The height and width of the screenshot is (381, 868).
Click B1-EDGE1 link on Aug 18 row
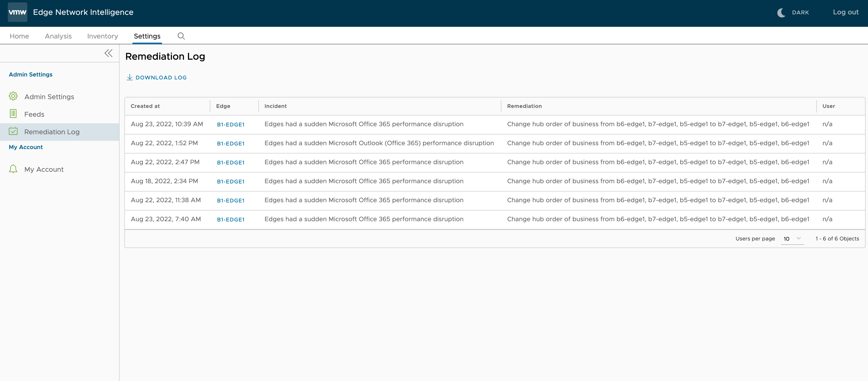(231, 181)
